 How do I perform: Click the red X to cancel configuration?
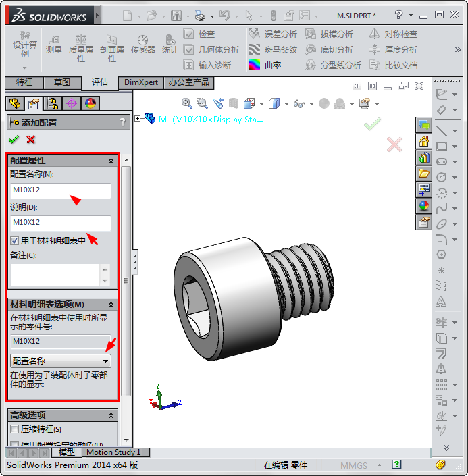point(31,140)
